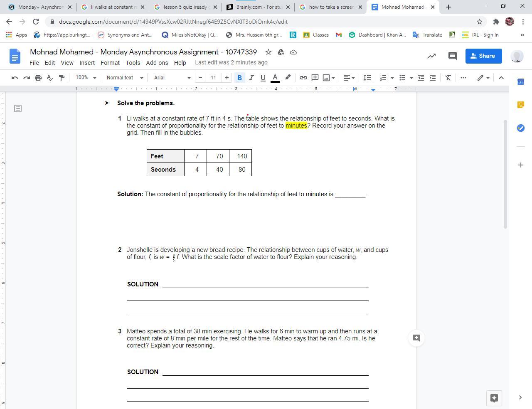Show the side panel arrow

pos(520,397)
